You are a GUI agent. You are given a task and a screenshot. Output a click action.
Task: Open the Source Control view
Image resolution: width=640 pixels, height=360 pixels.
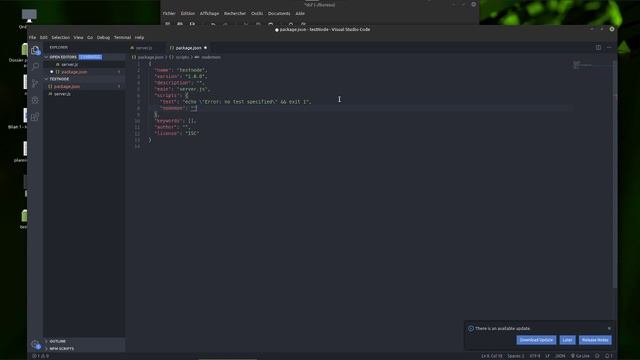point(35,83)
